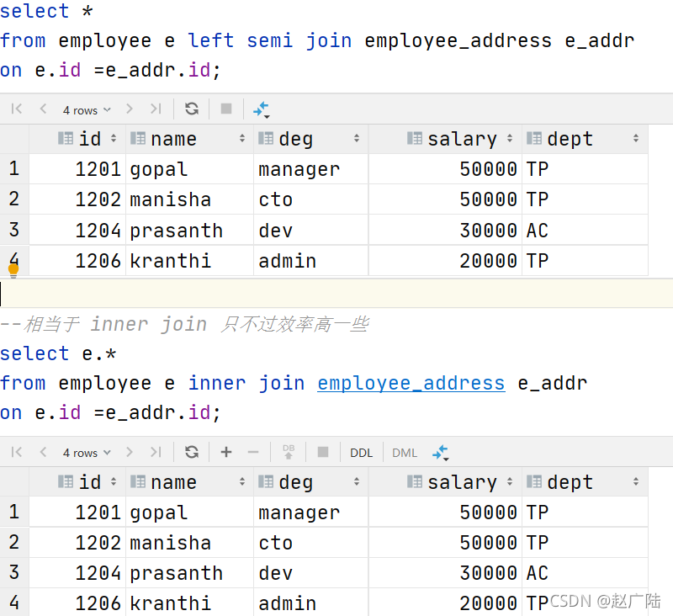The width and height of the screenshot is (673, 616).
Task: Stop query icon in lower result toolbar
Action: point(323,452)
